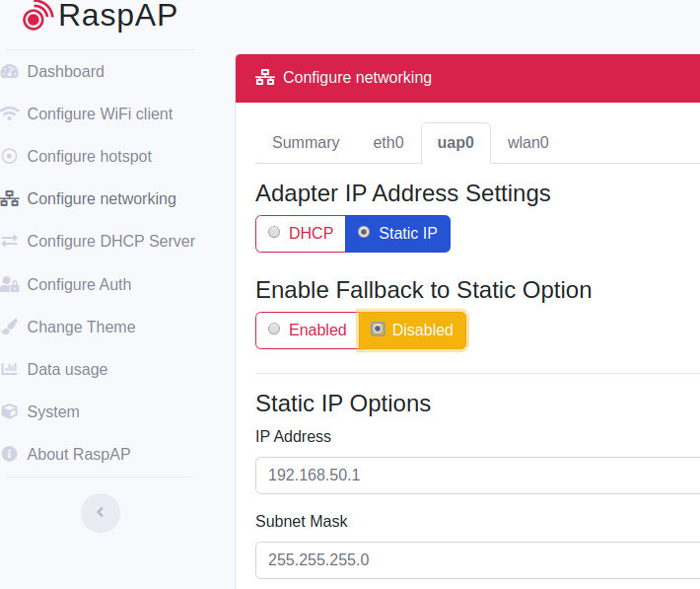Click the Subnet Mask input field

(x=478, y=560)
